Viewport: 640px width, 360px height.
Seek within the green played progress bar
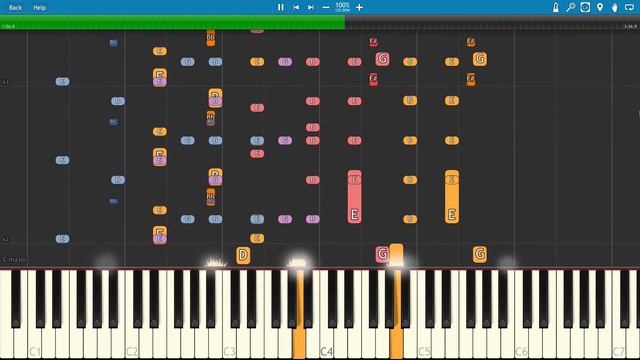(172, 22)
